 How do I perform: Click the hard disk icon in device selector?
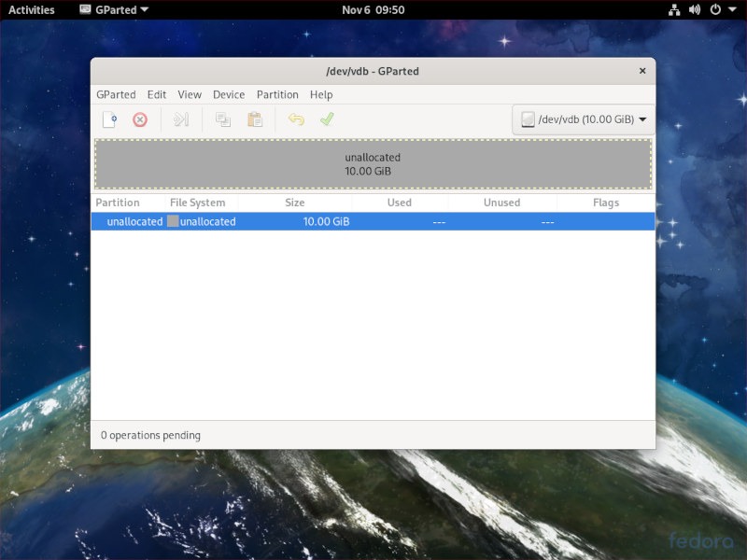click(528, 119)
